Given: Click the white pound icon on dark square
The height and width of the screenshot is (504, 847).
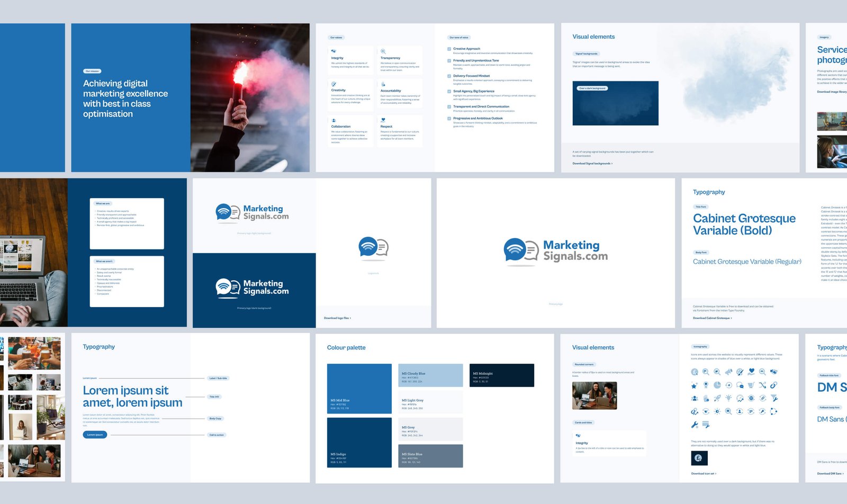Looking at the screenshot, I should pos(699,458).
